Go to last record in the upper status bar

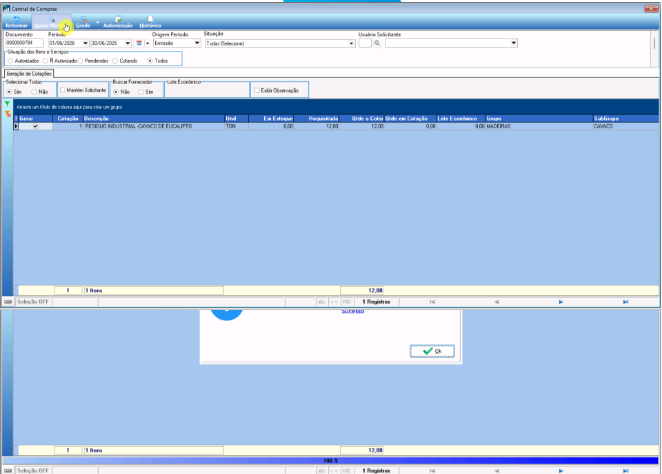click(625, 302)
